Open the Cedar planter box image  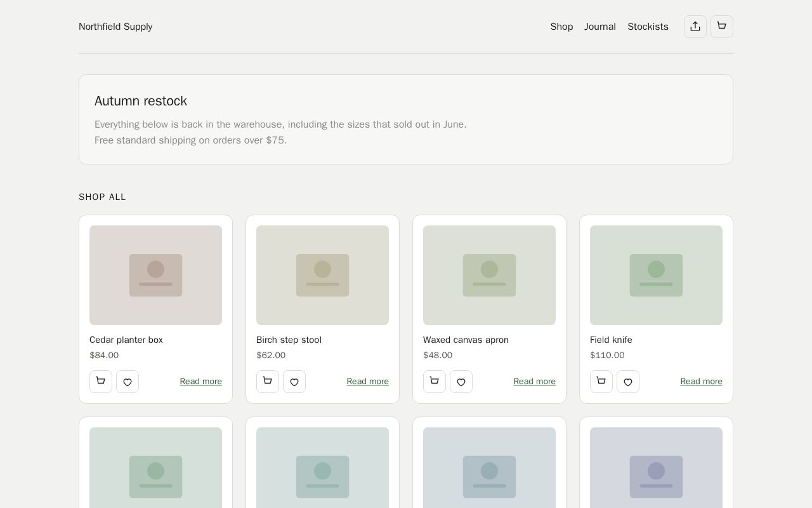[x=155, y=275]
